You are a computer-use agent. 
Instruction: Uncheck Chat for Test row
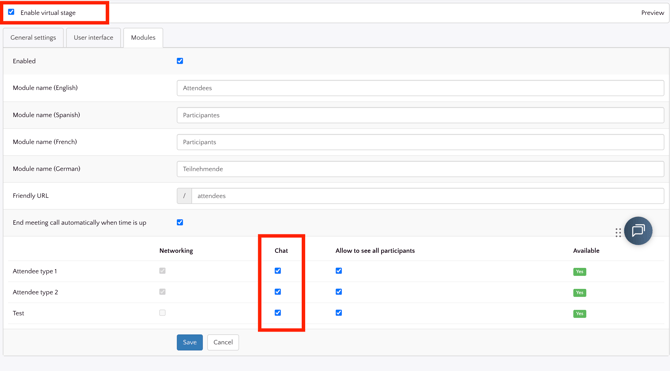click(x=278, y=312)
